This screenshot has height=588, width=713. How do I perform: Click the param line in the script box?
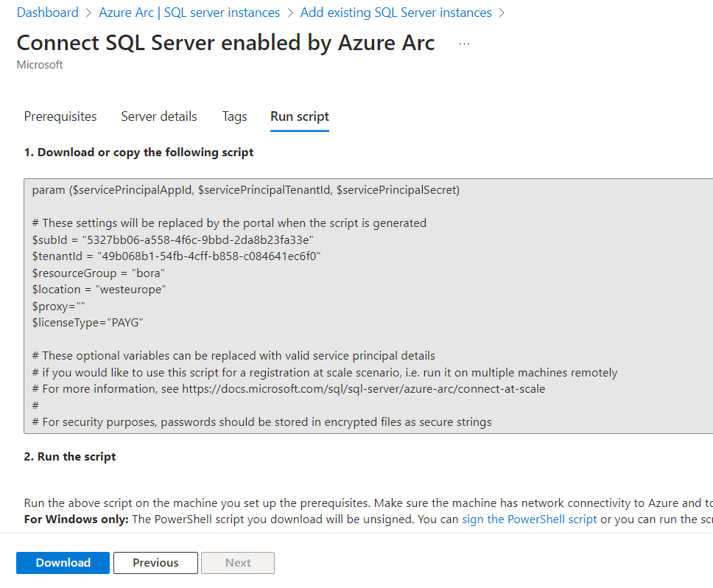click(x=245, y=190)
